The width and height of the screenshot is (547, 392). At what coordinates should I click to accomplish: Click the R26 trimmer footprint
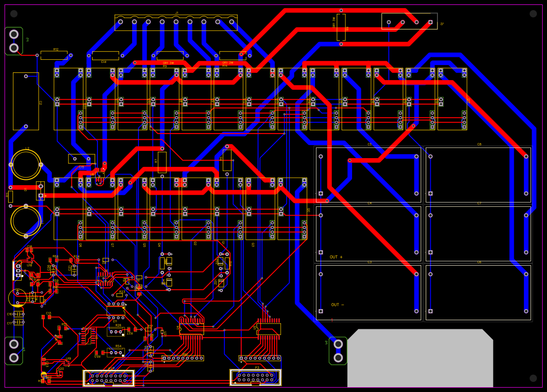(x=116, y=332)
